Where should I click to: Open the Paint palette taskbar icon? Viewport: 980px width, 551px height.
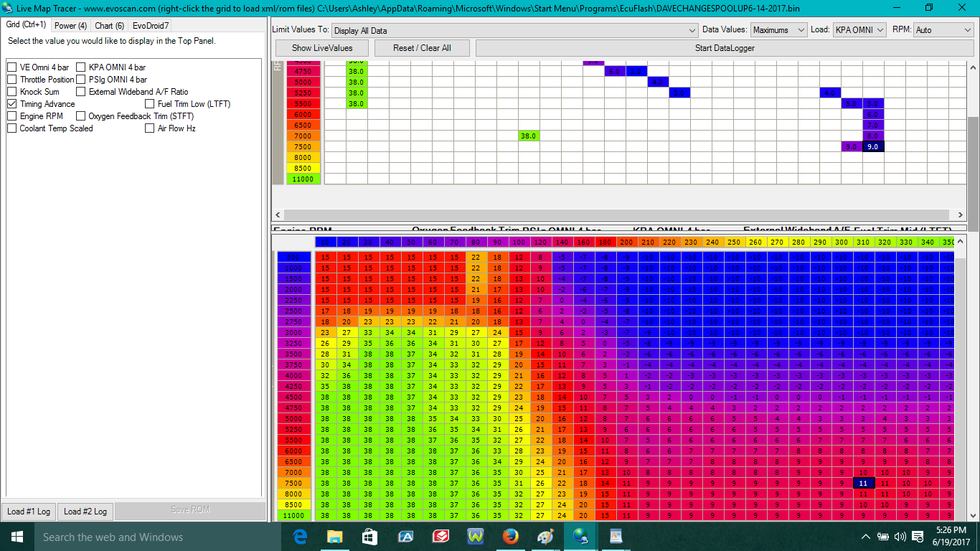(x=546, y=537)
